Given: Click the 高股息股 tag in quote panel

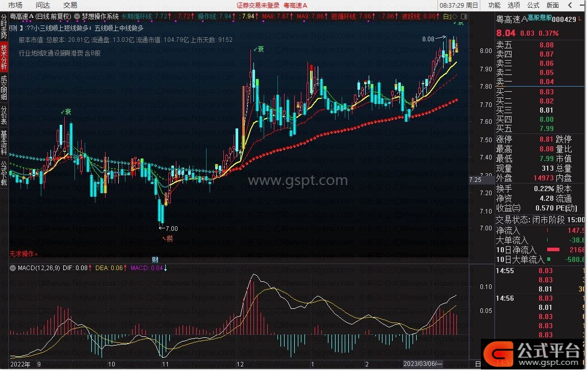Looking at the screenshot, I should click(x=540, y=18).
